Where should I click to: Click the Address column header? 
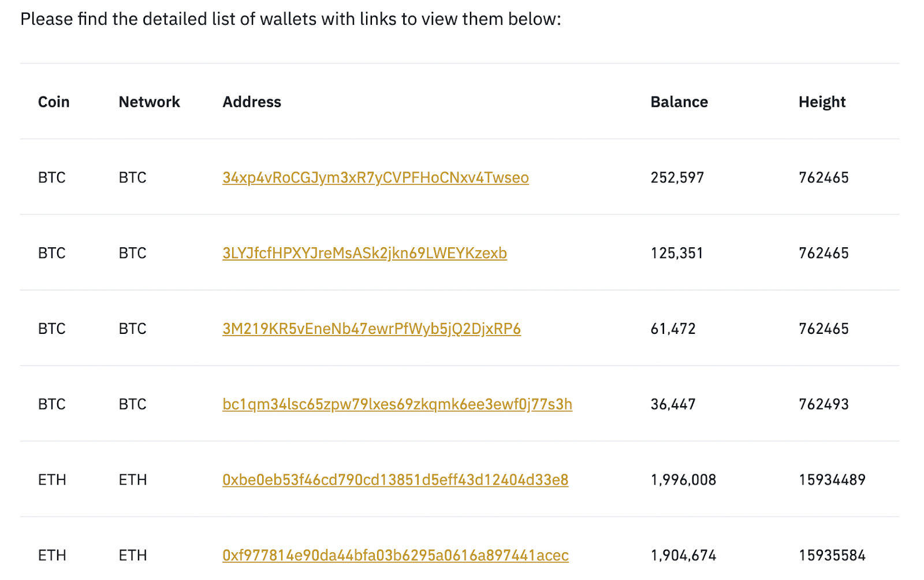tap(252, 102)
